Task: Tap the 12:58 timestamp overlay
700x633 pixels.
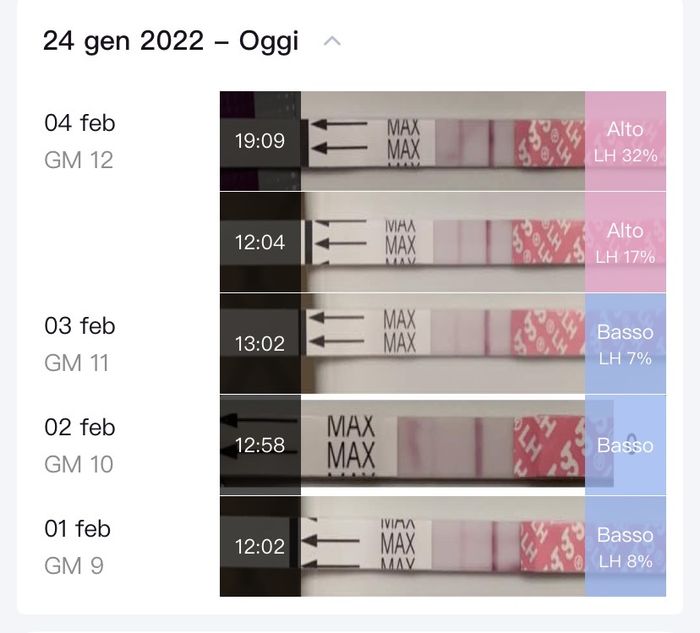Action: click(x=260, y=445)
